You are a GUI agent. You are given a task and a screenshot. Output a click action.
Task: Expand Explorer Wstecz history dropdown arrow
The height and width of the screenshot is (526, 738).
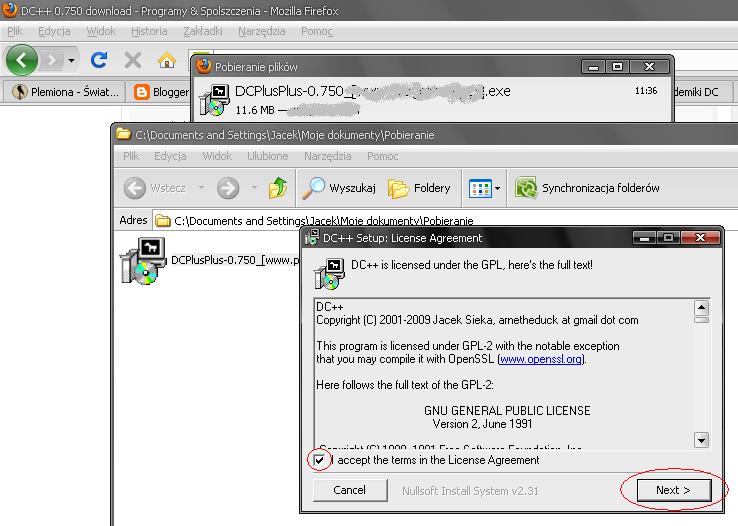coord(200,187)
